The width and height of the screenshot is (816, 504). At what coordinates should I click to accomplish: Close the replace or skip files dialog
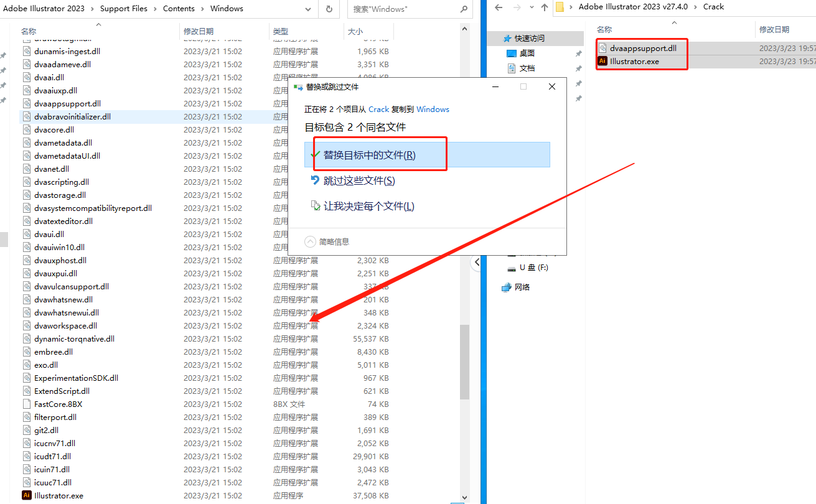[x=552, y=86]
